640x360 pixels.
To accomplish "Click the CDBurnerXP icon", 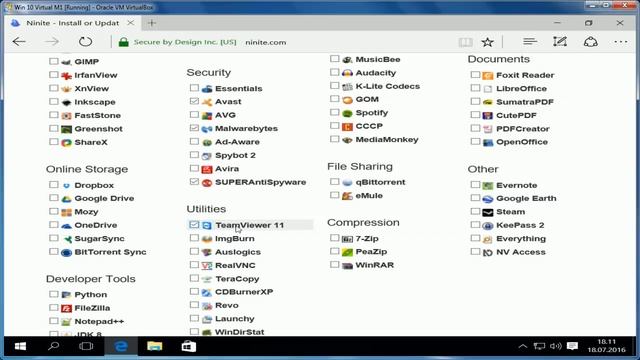I will tap(207, 292).
